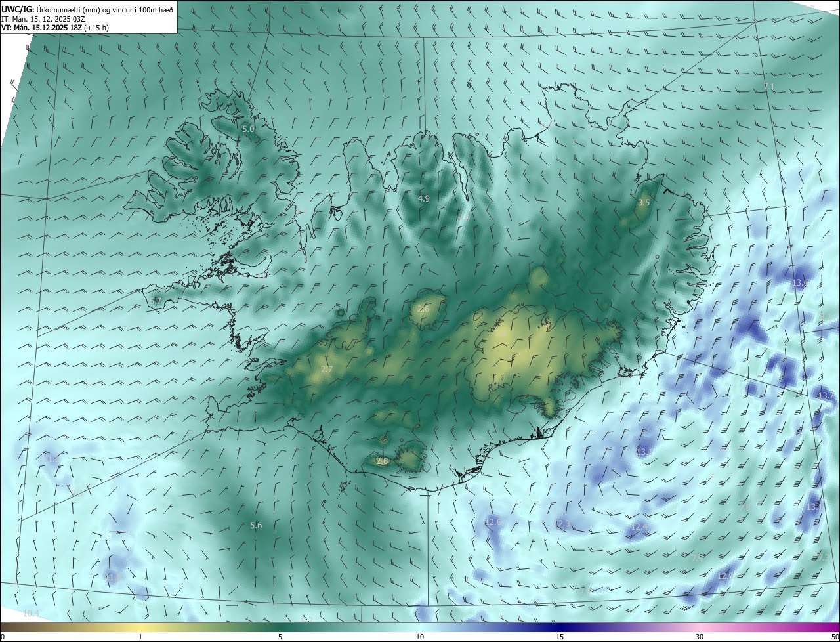Screen dimensions: 840x642
Task: Click the 'IT: Mán. 15. 12. 2025 03Z' line
Action: (x=45, y=19)
